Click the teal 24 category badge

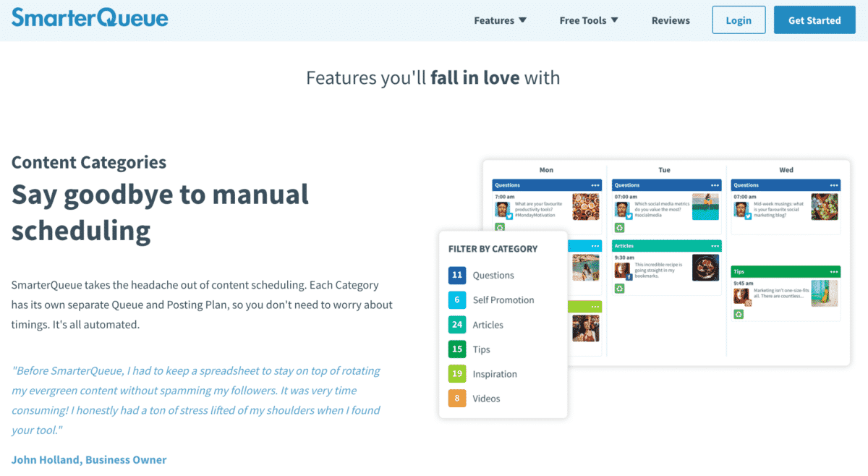click(456, 325)
